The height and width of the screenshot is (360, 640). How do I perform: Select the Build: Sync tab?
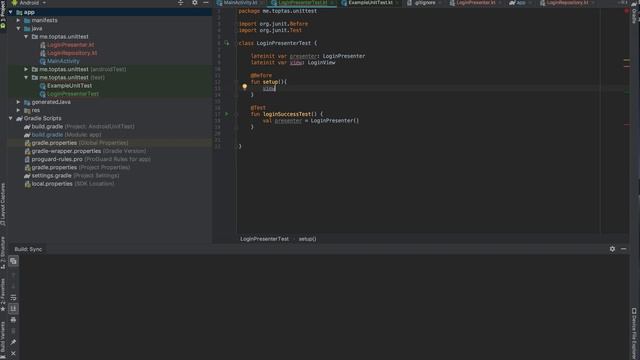pyautogui.click(x=28, y=249)
